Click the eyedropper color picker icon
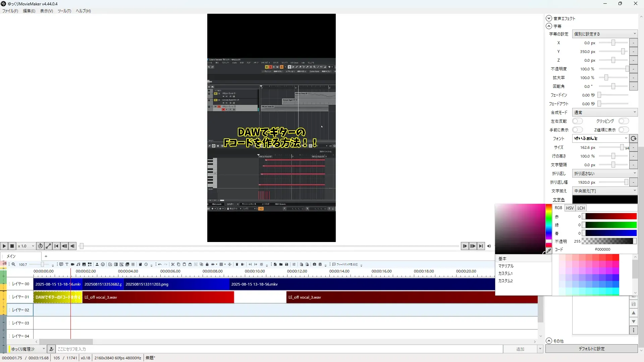This screenshot has height=362, width=644. point(549,251)
